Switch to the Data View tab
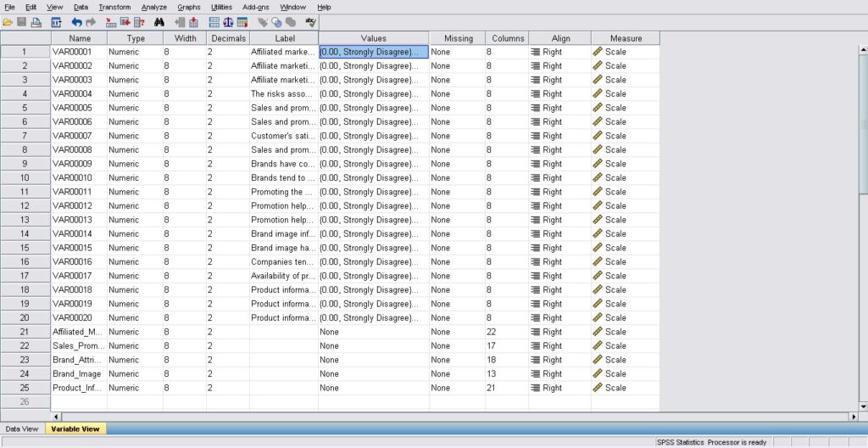 tap(22, 429)
